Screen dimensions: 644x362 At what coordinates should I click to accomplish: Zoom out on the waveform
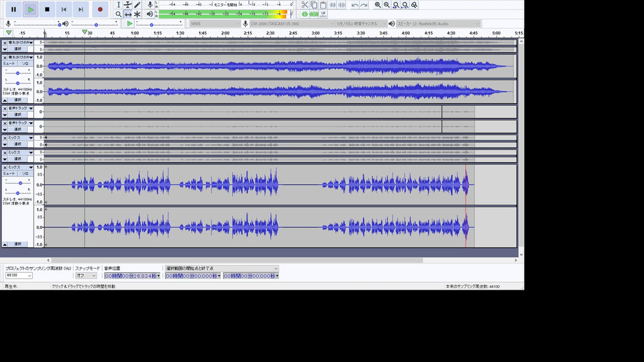pyautogui.click(x=386, y=5)
